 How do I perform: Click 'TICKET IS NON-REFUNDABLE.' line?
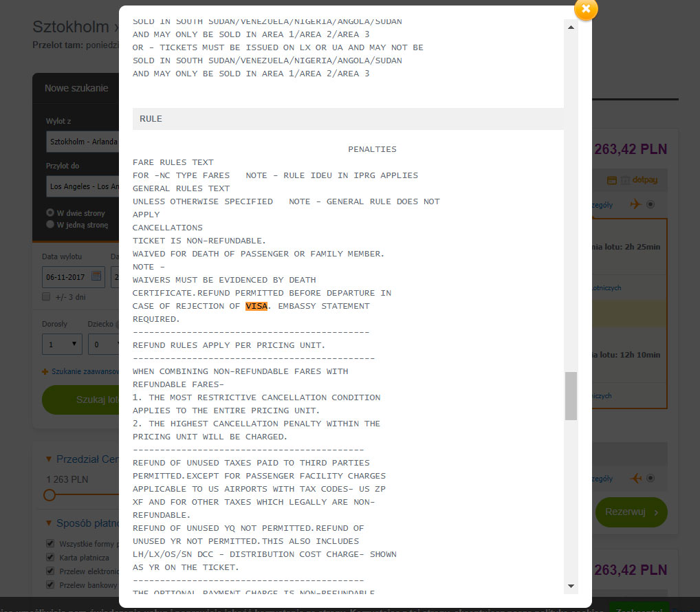[199, 241]
